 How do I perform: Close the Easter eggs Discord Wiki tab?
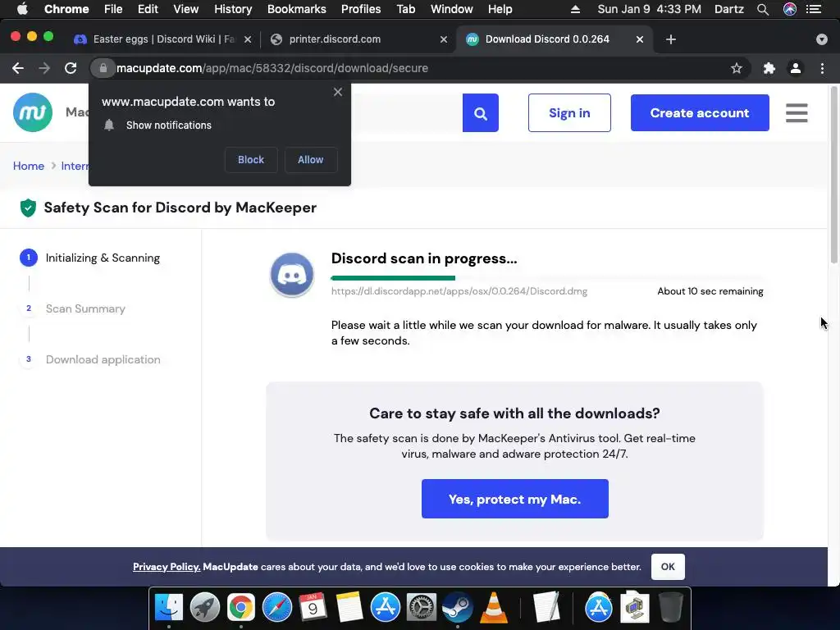[248, 39]
